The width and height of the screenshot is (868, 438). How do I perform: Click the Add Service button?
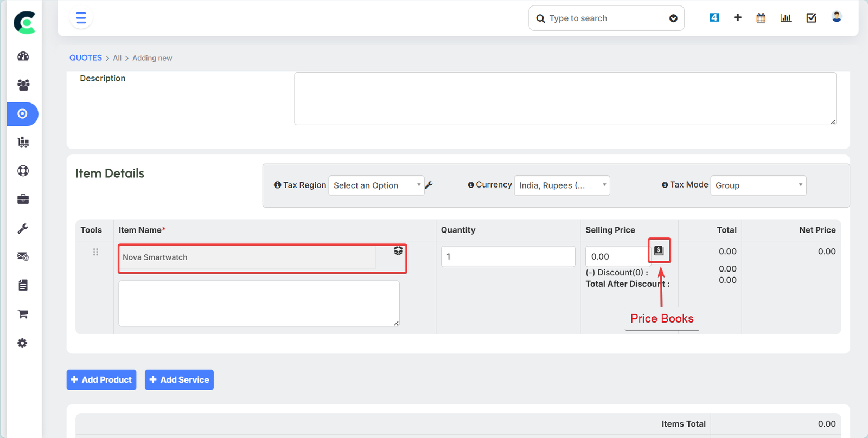pyautogui.click(x=179, y=380)
